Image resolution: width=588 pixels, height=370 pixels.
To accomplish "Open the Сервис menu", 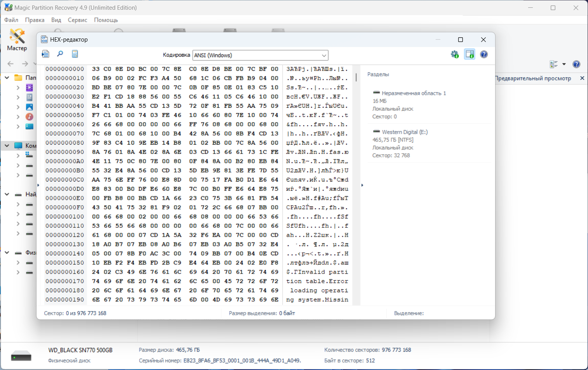I will point(77,20).
